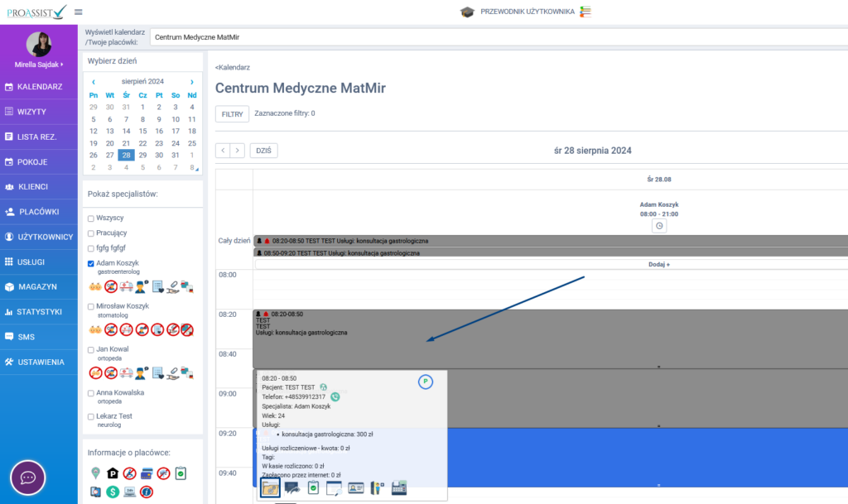Screen dimensions: 848x504
Task: Open the cash register icon in popup
Action: (x=399, y=488)
